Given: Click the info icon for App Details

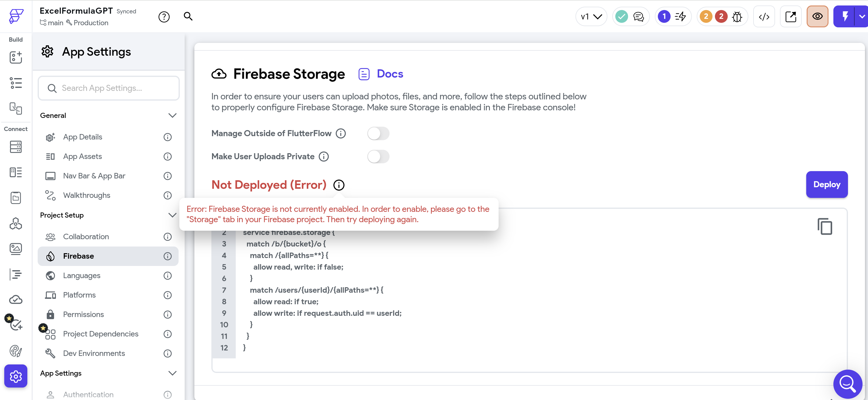Looking at the screenshot, I should (x=167, y=137).
